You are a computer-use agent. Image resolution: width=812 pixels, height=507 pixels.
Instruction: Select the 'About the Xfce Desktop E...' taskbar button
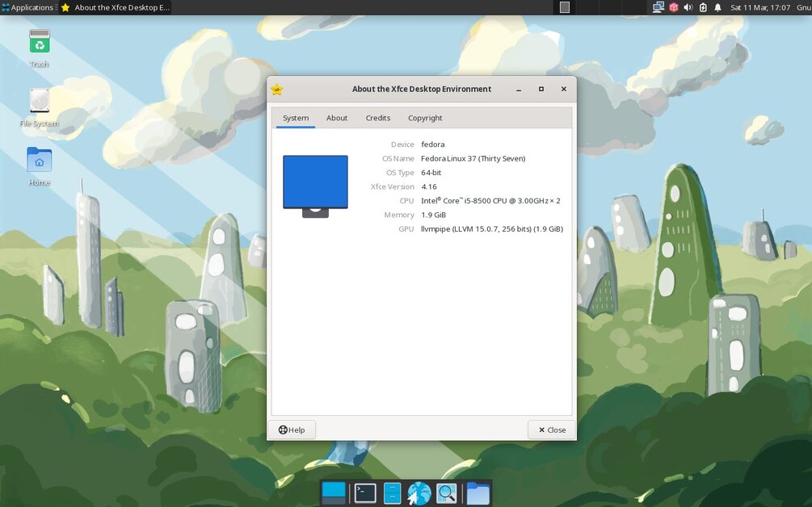115,7
